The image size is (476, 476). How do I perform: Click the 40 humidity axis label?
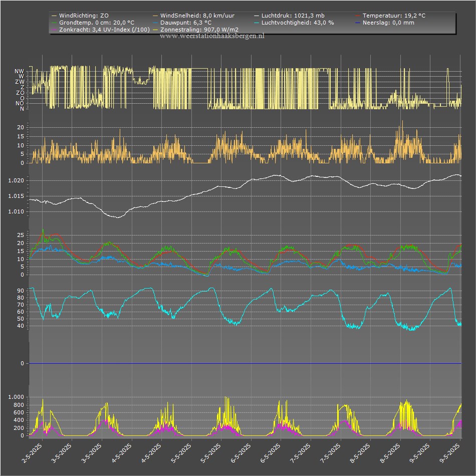[21, 326]
